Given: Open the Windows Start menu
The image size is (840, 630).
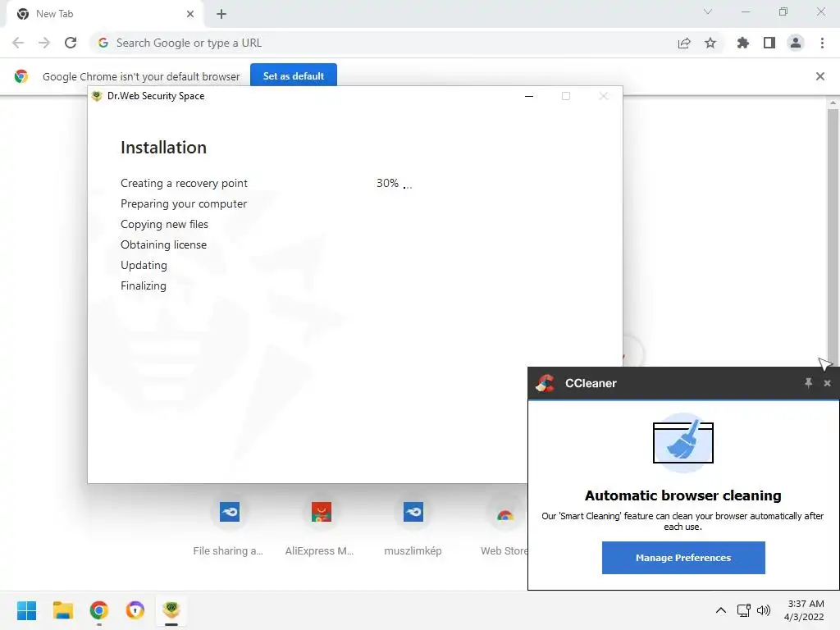Looking at the screenshot, I should (x=26, y=610).
